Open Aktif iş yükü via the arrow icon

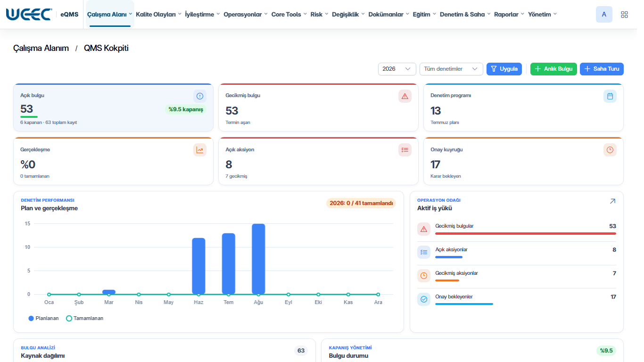tap(612, 201)
